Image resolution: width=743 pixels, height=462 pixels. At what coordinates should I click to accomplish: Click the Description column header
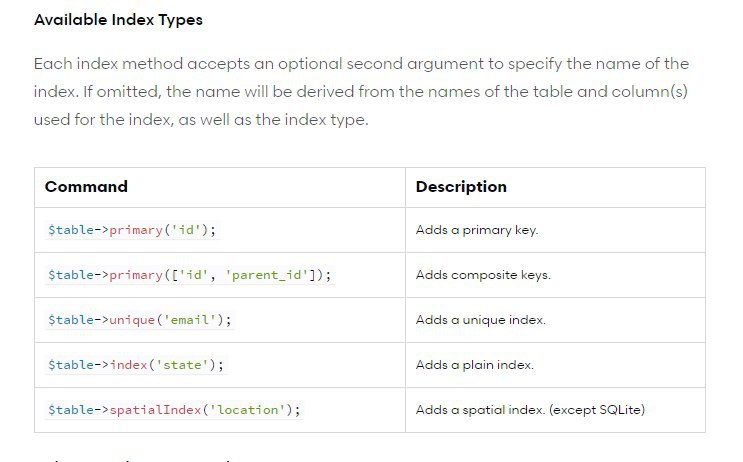point(461,187)
